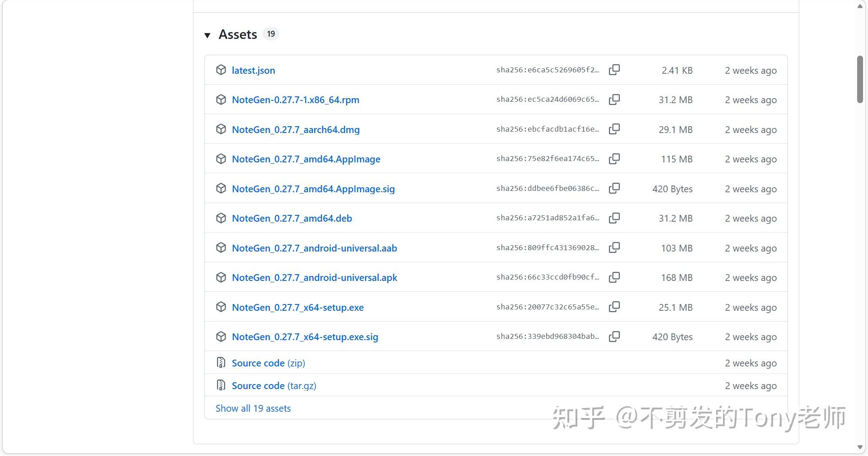Download latest.json
This screenshot has width=868, height=456.
[253, 70]
